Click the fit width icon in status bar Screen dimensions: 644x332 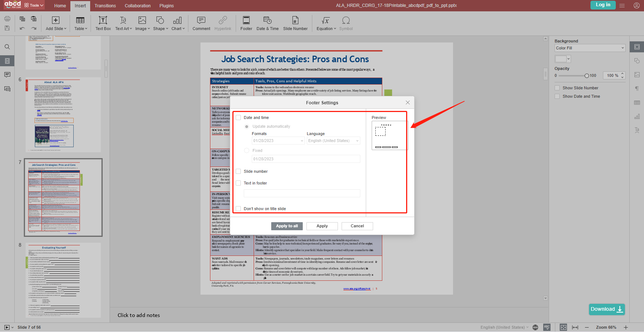tap(575, 327)
